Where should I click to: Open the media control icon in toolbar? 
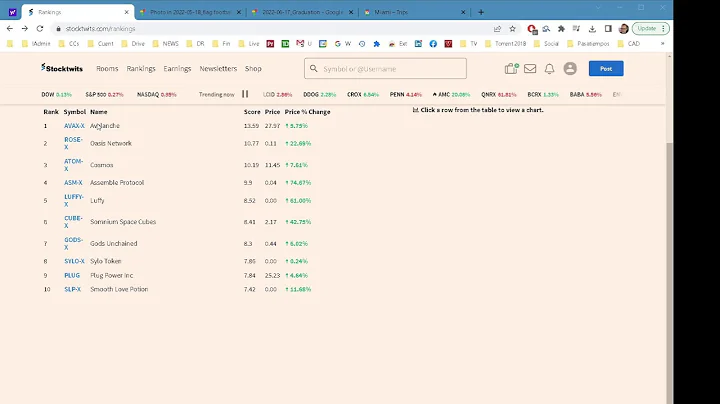[x=576, y=29]
